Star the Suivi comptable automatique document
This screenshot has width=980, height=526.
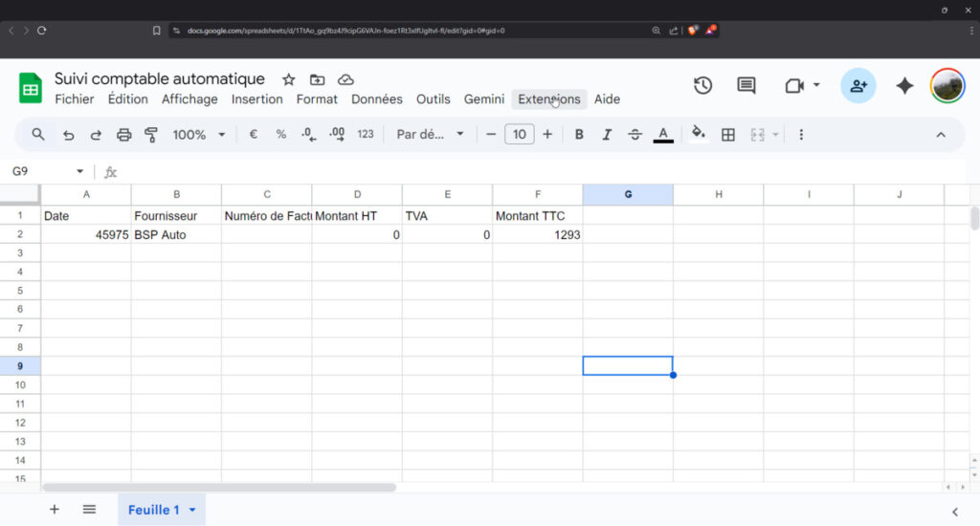coord(289,79)
